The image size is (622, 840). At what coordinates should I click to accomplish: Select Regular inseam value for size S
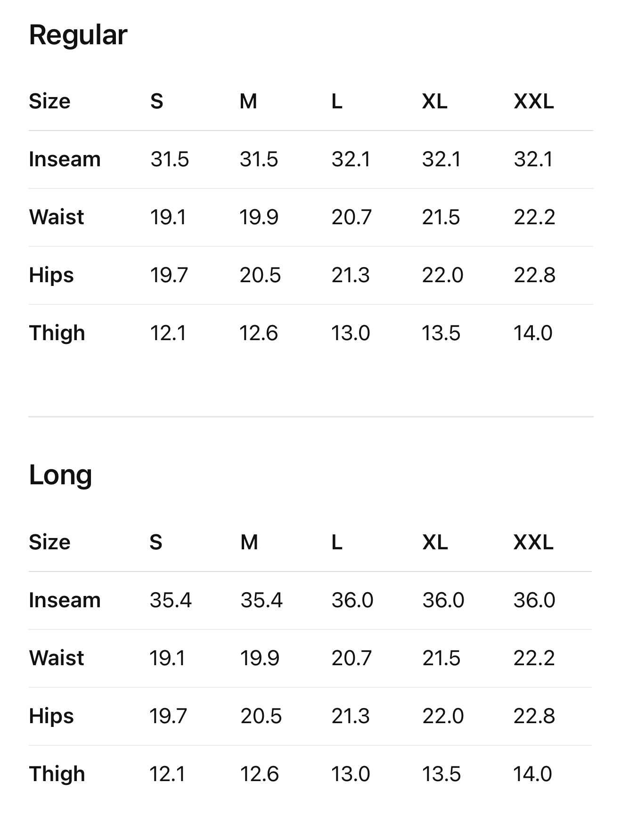click(170, 159)
